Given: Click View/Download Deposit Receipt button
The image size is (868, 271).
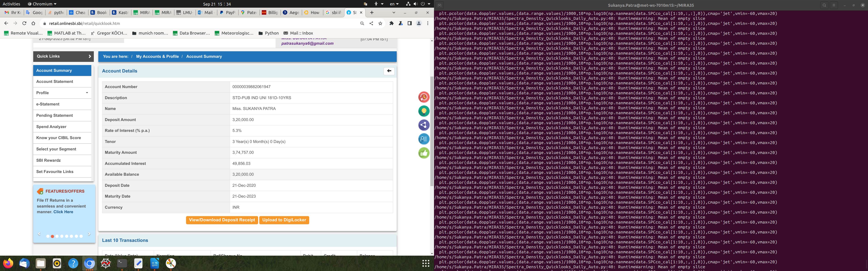Looking at the screenshot, I should pyautogui.click(x=222, y=220).
